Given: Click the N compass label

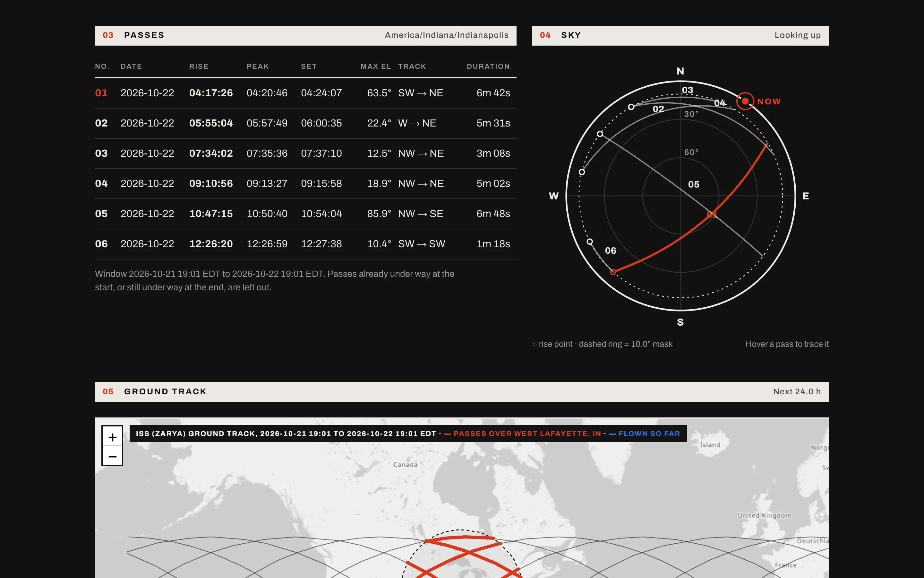Looking at the screenshot, I should (680, 71).
